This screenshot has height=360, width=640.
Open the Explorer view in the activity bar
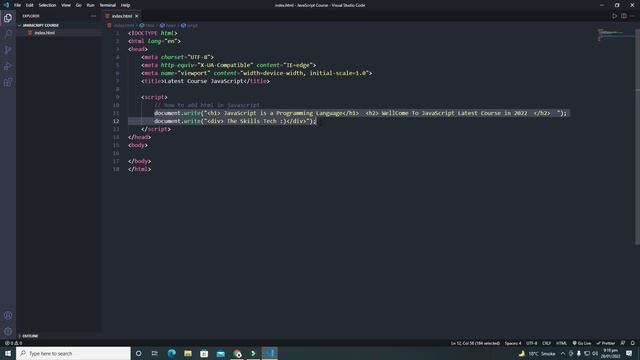[x=8, y=18]
